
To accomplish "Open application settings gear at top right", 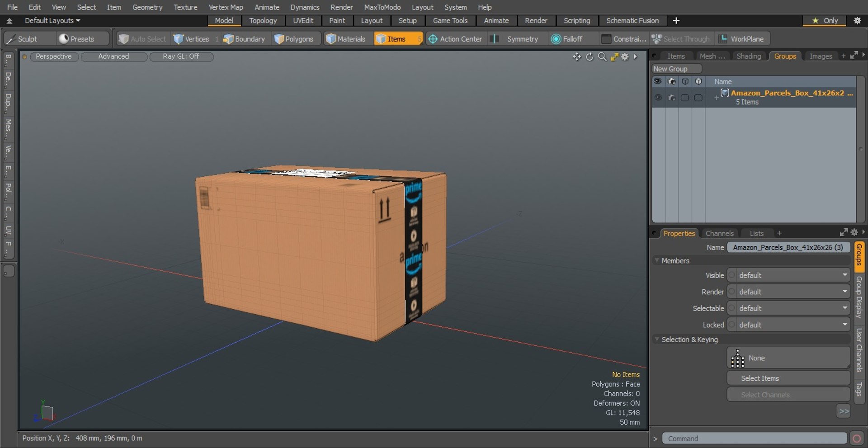I will pos(857,20).
